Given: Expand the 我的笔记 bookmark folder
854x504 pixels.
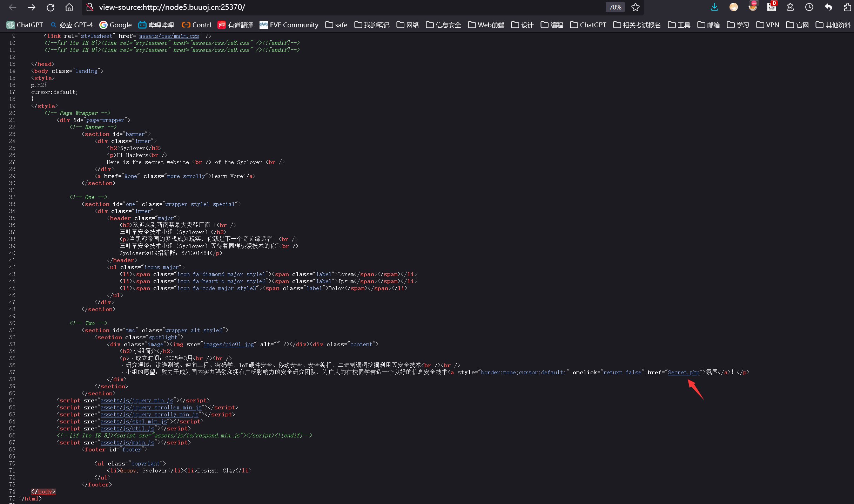Looking at the screenshot, I should point(372,25).
